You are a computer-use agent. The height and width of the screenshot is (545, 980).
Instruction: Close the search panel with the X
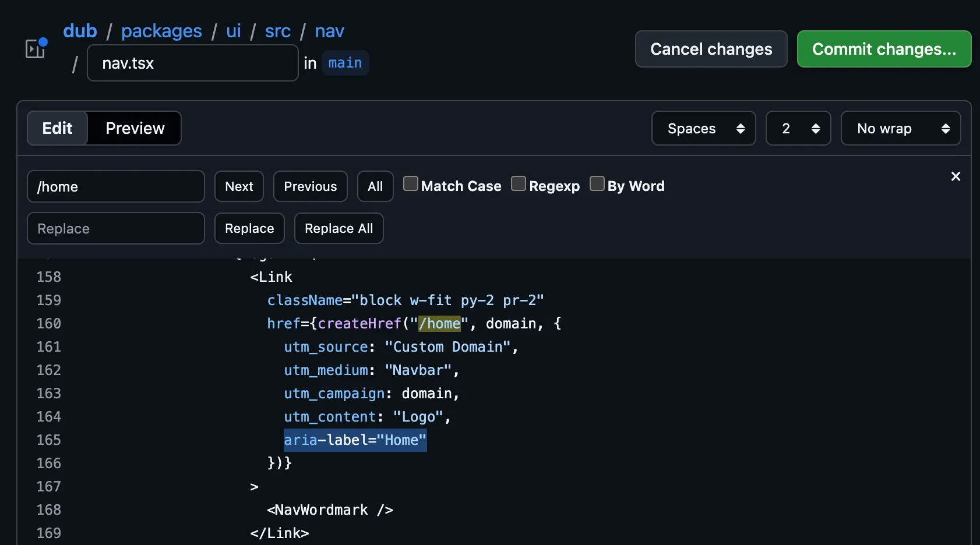(956, 176)
